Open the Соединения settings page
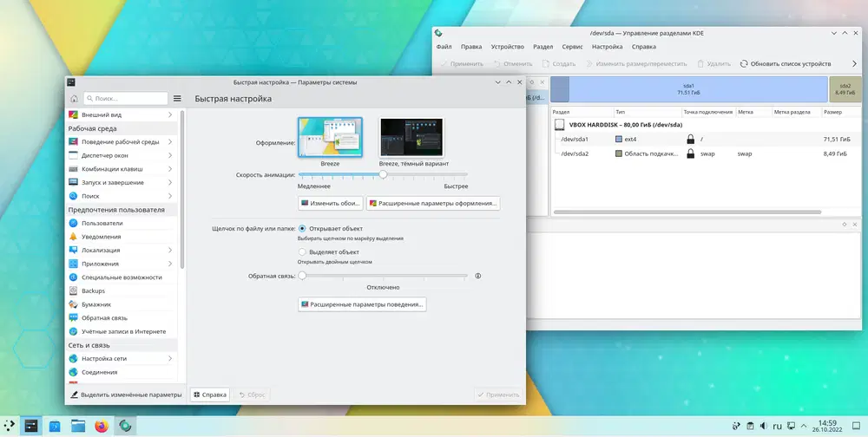This screenshot has width=868, height=437. [x=121, y=372]
